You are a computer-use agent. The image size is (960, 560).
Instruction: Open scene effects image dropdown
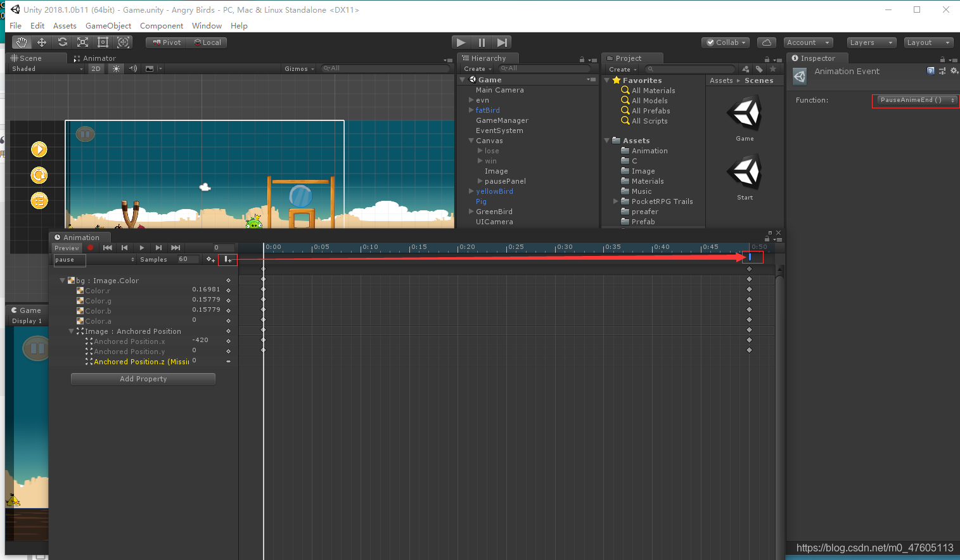coord(153,69)
